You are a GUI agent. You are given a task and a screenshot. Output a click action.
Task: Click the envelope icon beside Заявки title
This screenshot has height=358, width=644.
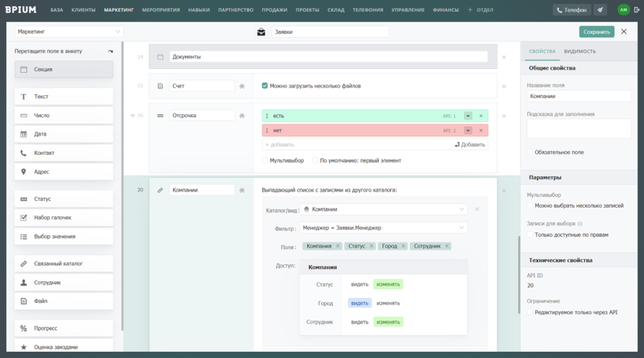point(261,32)
